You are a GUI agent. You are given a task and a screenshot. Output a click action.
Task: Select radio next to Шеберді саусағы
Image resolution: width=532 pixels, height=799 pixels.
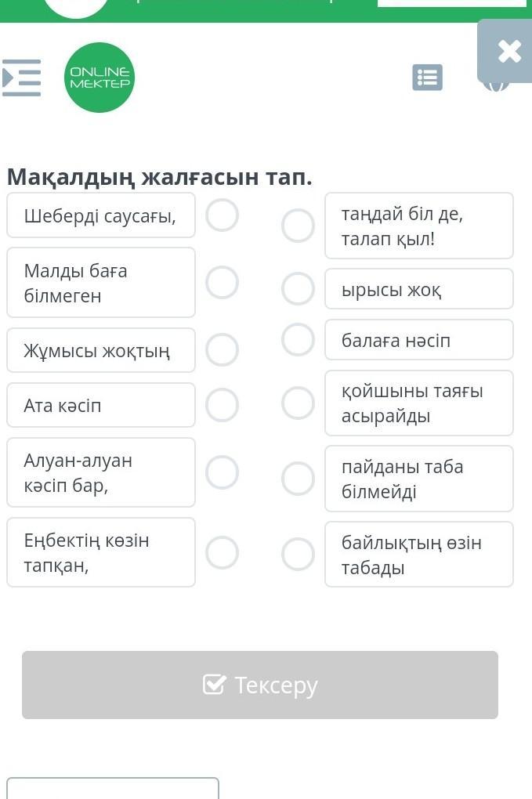pos(223,215)
